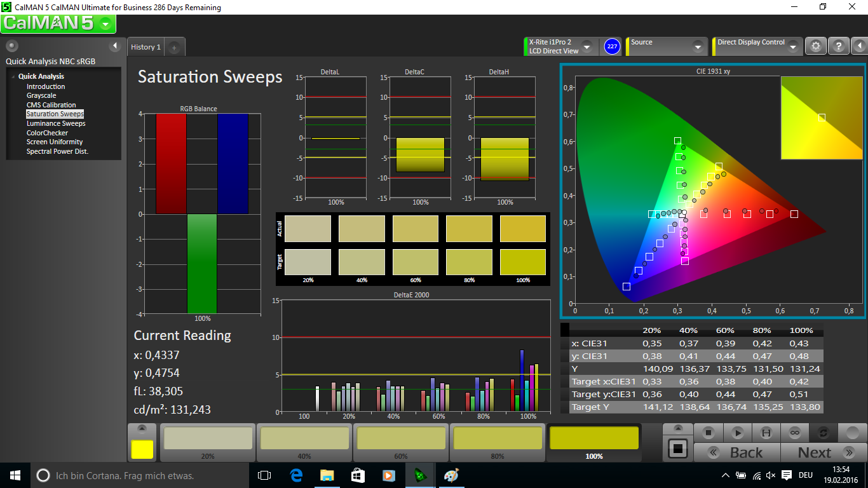Image resolution: width=868 pixels, height=488 pixels.
Task: Select Grayscale in the Quick Analysis list
Action: (41, 96)
